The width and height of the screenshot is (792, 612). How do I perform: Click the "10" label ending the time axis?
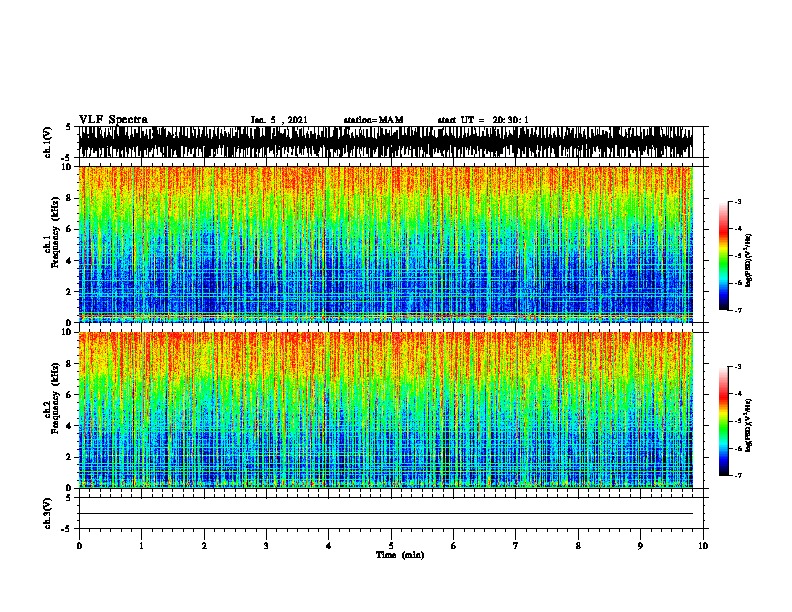(703, 546)
